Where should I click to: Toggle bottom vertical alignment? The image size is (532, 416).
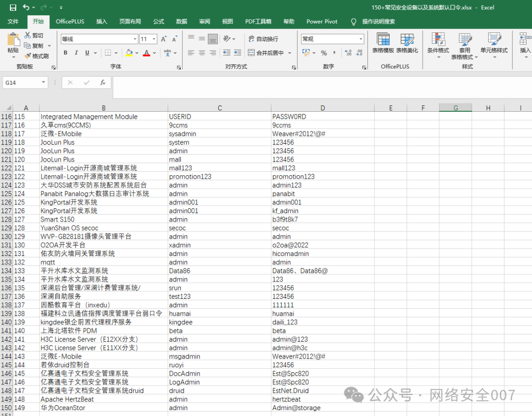pyautogui.click(x=213, y=39)
